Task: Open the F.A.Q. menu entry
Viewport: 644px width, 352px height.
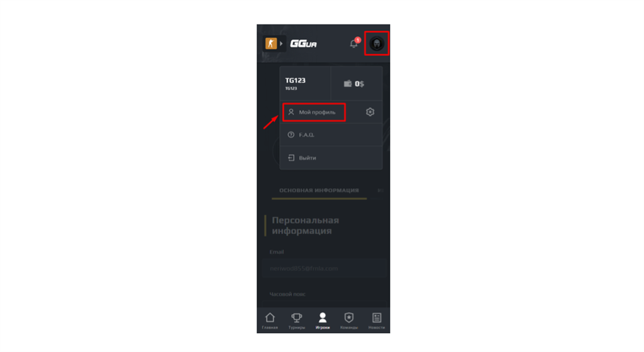Action: point(331,135)
